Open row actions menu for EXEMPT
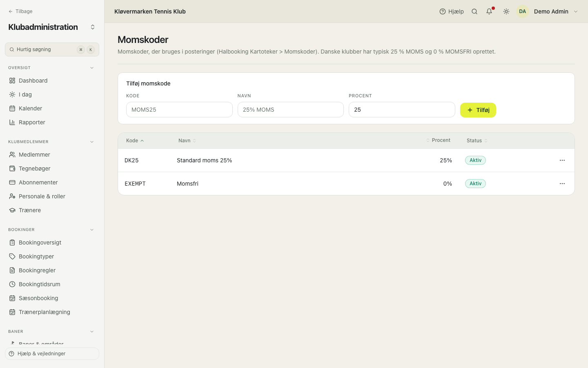588x368 pixels. (562, 184)
